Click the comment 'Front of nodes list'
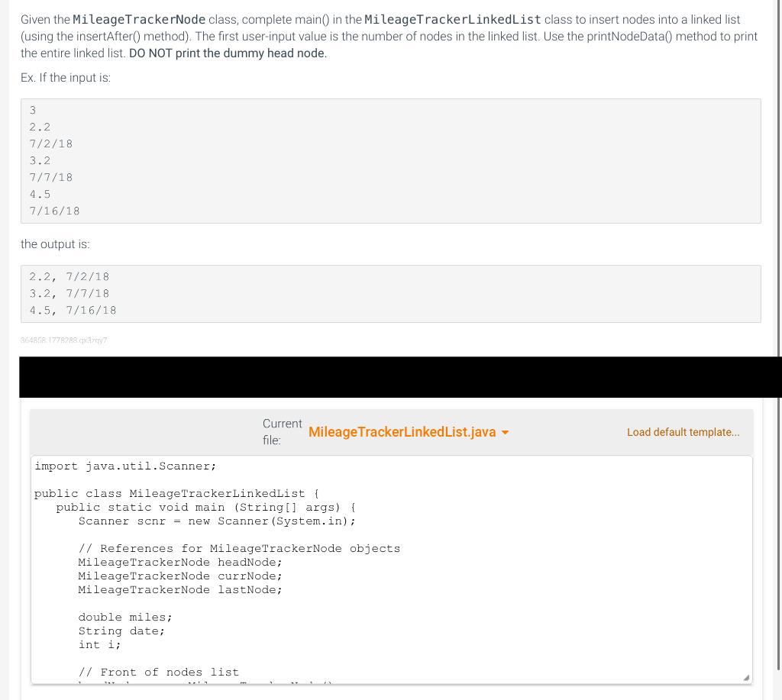The height and width of the screenshot is (700, 782). click(158, 672)
